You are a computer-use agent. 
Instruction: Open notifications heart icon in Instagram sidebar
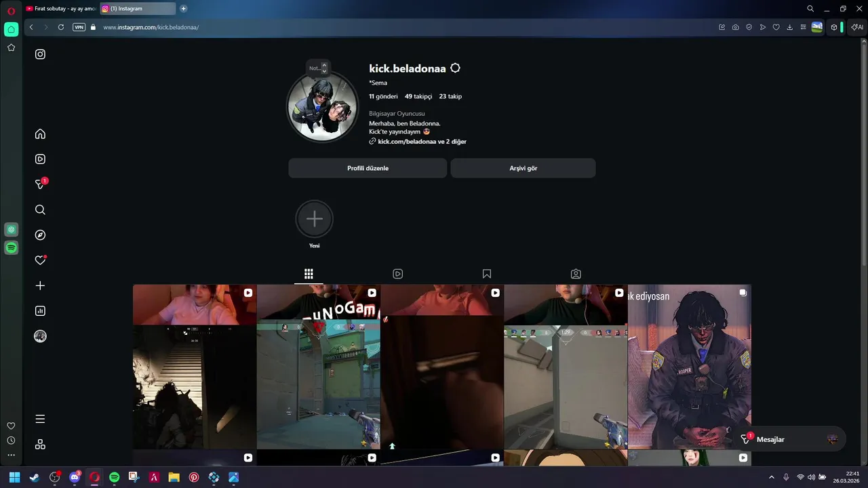tap(40, 260)
